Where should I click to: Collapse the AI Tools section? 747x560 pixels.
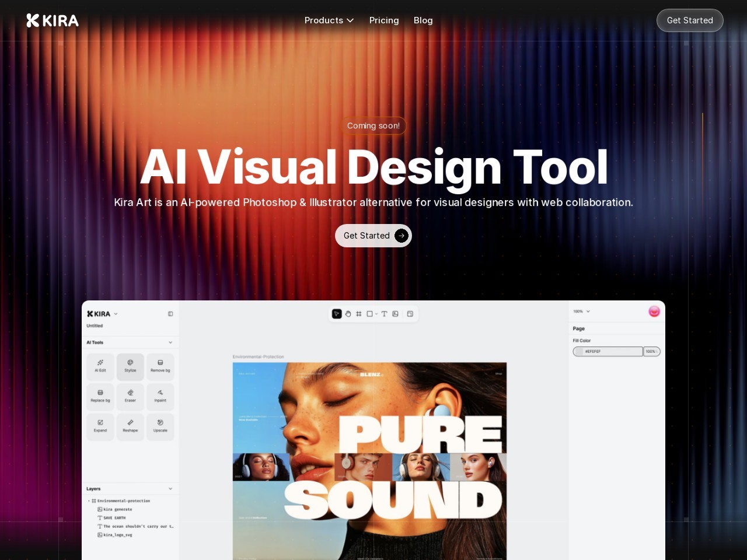click(x=170, y=342)
